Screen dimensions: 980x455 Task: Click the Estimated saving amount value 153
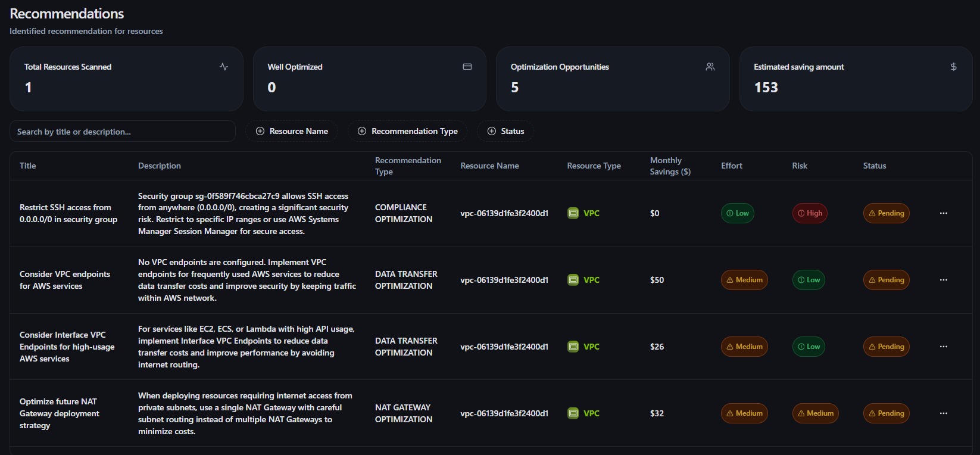point(766,88)
